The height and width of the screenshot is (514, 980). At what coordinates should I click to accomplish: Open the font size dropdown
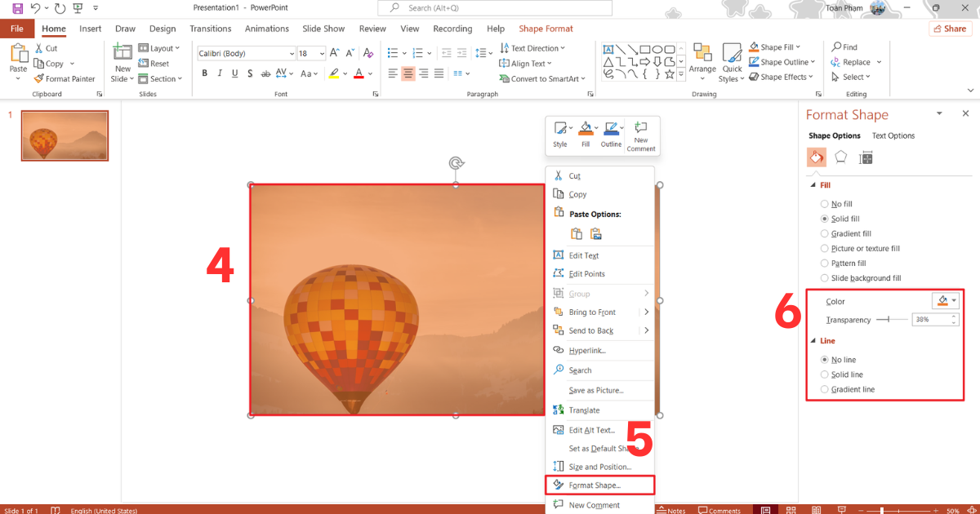coord(320,52)
